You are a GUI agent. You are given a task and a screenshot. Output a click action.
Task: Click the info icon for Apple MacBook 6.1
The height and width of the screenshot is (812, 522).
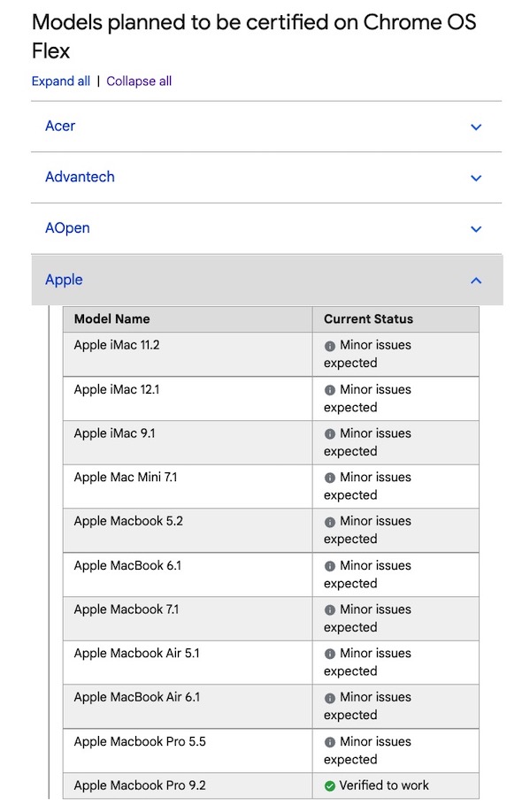coord(329,565)
